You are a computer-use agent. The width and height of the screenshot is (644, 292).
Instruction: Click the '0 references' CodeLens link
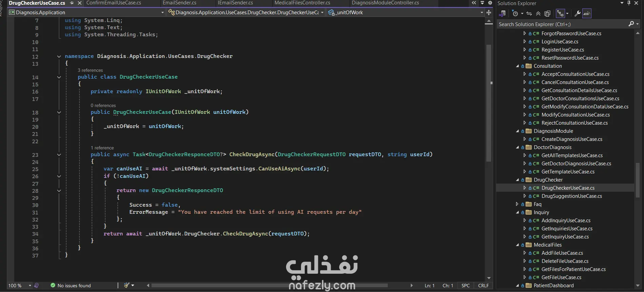click(103, 105)
